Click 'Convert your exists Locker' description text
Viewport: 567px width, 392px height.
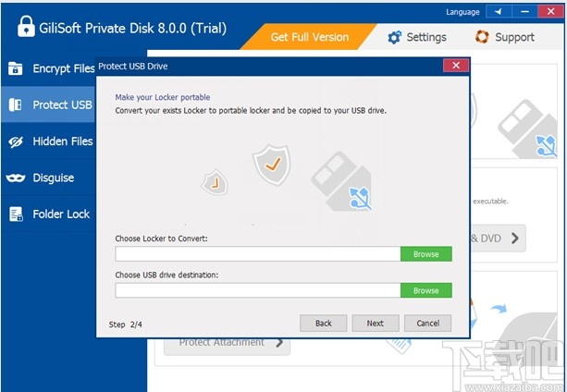point(251,111)
